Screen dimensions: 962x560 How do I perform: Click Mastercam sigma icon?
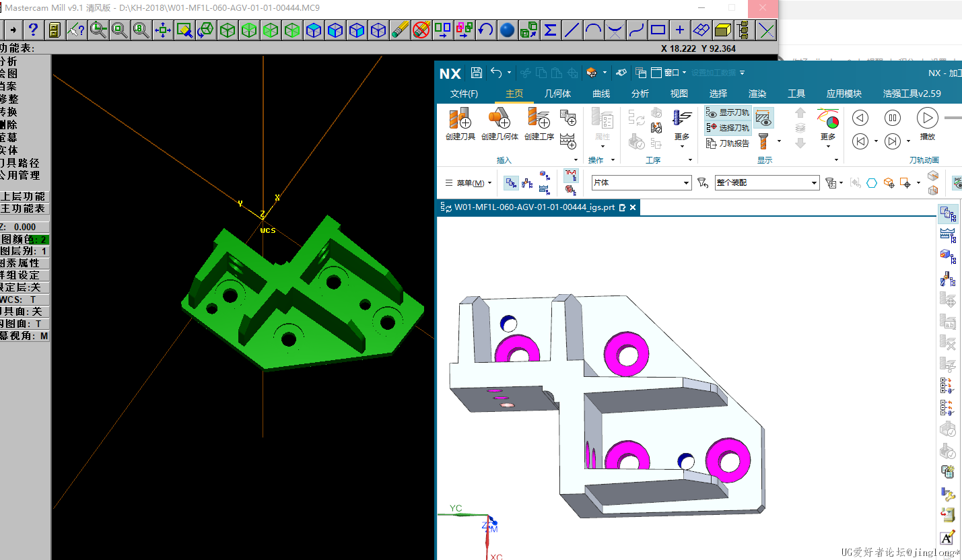pos(551,30)
